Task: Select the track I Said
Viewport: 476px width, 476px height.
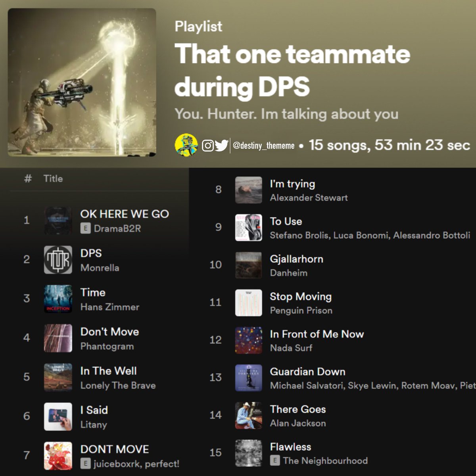Action: pos(94,410)
